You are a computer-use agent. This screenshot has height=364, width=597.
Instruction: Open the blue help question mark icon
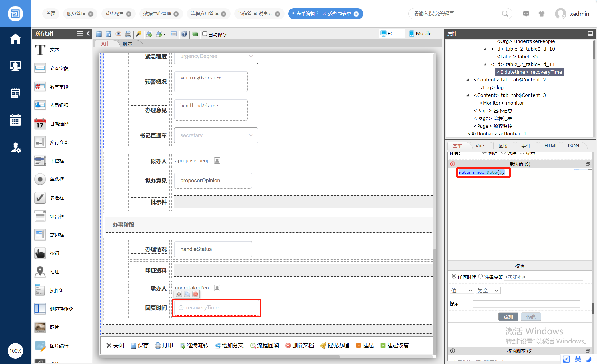click(x=184, y=34)
